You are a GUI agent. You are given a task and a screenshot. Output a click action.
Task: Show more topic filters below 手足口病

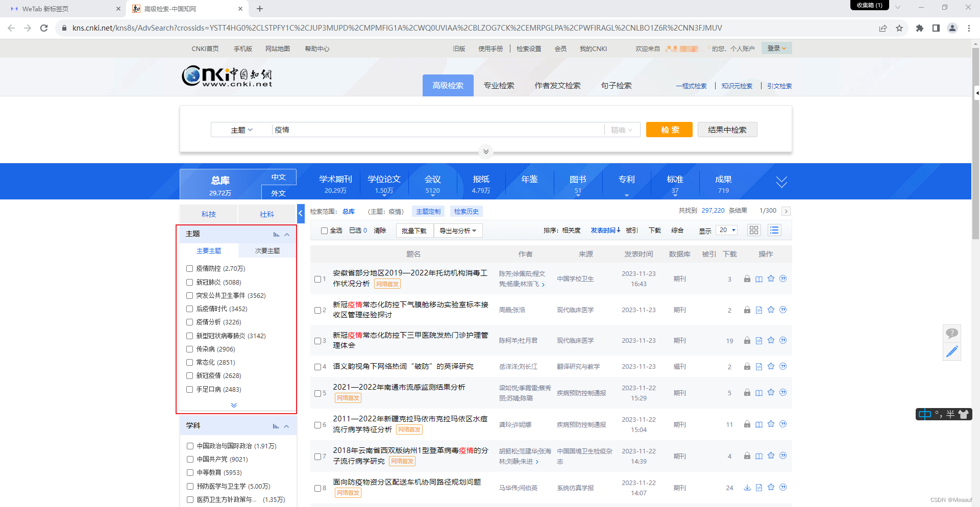234,405
